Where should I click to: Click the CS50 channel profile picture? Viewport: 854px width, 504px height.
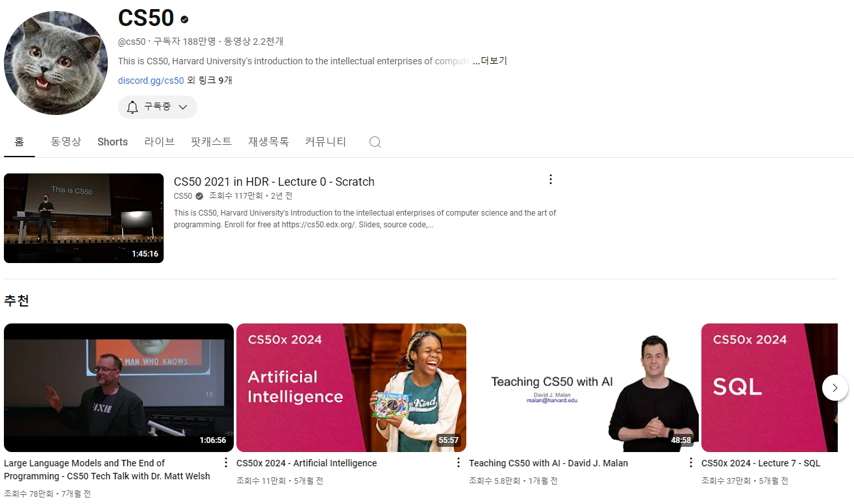pyautogui.click(x=56, y=62)
